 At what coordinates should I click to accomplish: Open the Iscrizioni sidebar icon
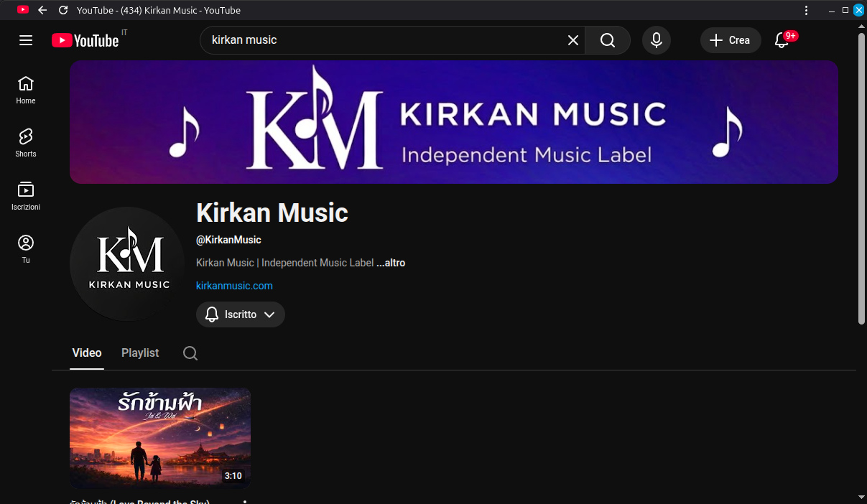pos(25,195)
